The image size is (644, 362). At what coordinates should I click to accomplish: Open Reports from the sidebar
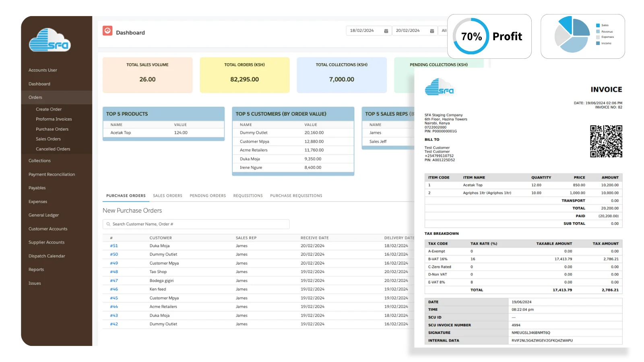tap(36, 269)
